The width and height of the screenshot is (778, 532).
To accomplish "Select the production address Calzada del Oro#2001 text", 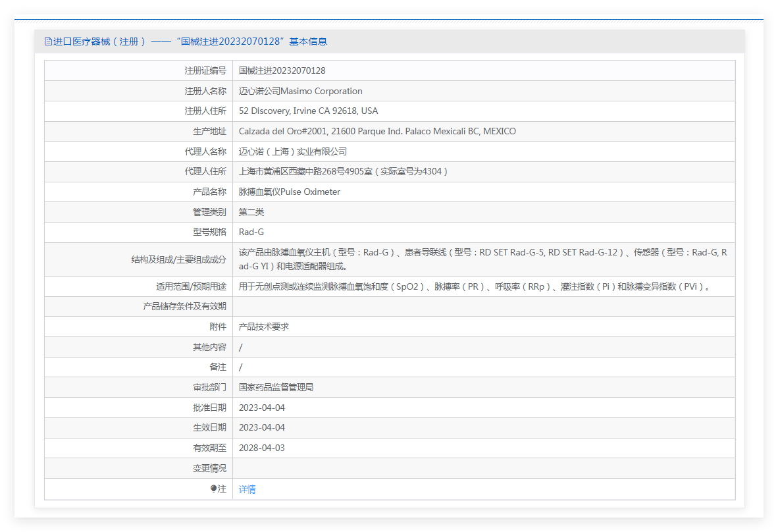I will (377, 131).
